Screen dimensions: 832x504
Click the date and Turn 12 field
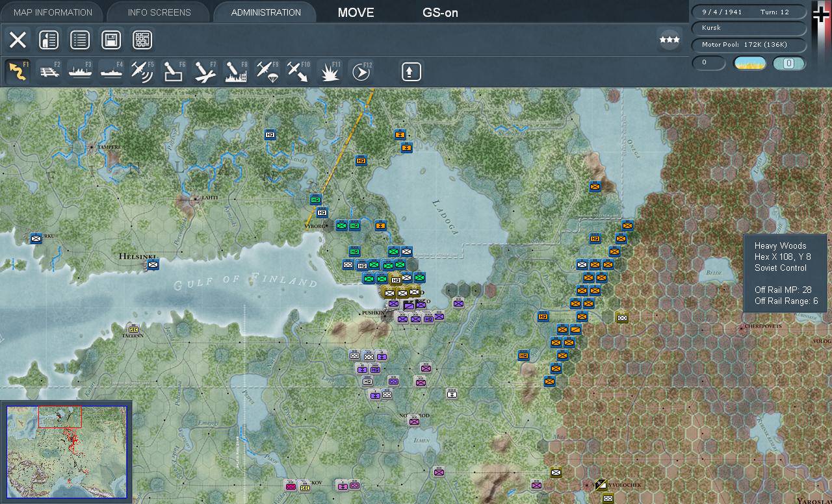click(749, 12)
